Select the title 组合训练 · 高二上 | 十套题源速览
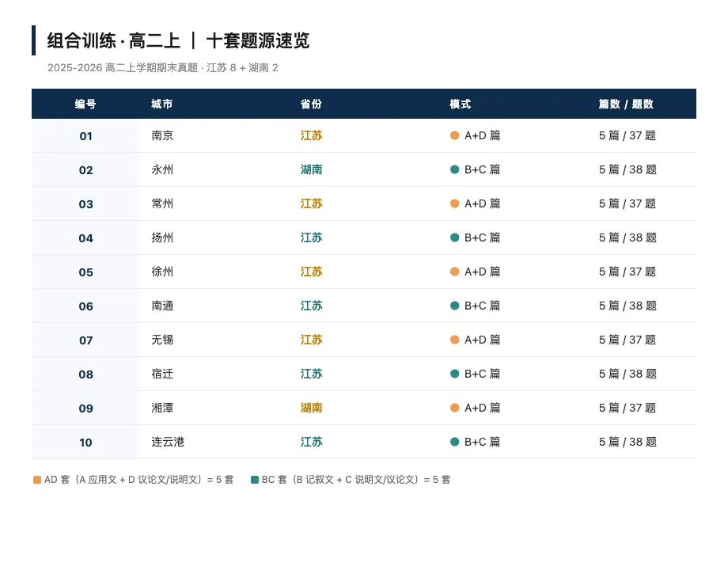This screenshot has width=728, height=570. pos(178,40)
